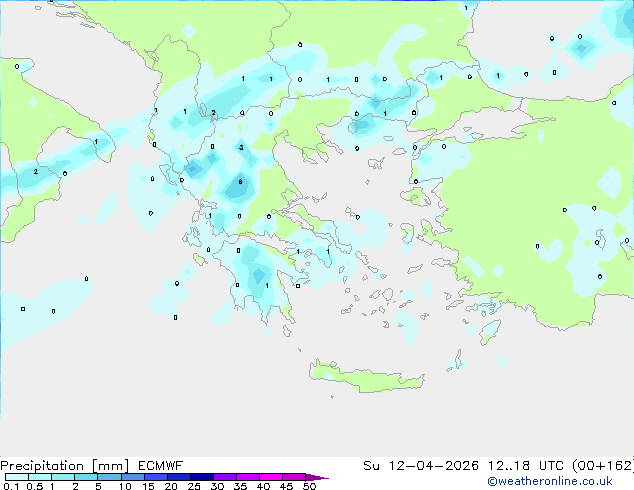Screen dimensions: 634x490
Task: Click the Rhodes island outline
Action: 489,331
